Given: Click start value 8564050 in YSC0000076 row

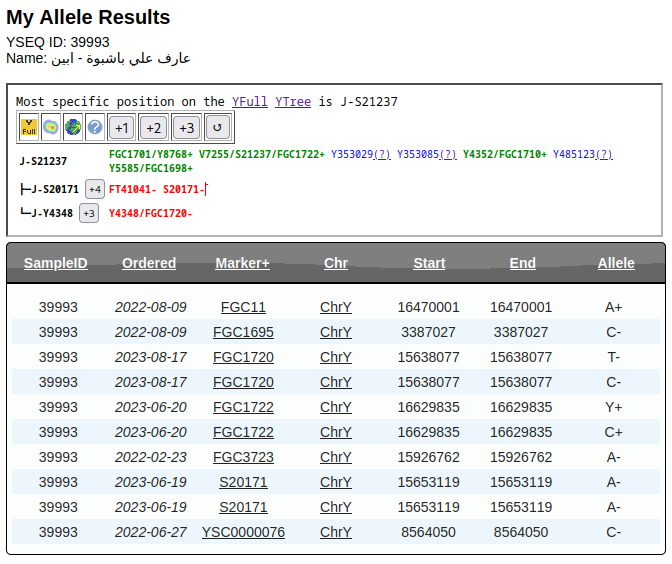Looking at the screenshot, I should point(428,532).
